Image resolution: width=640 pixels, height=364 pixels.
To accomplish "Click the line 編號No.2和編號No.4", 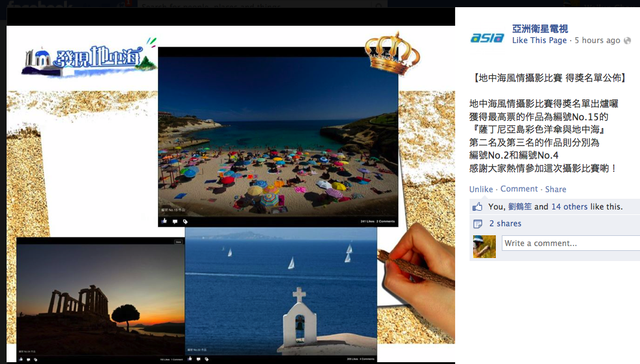I will point(513,155).
